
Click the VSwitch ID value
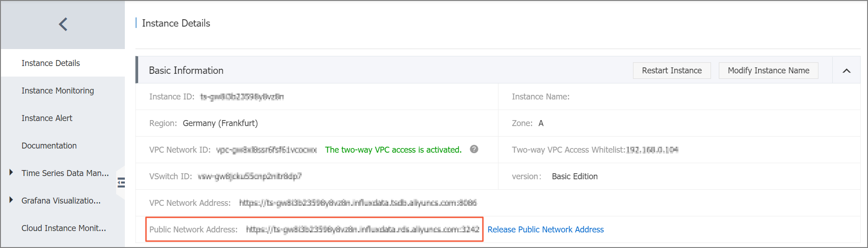tap(250, 176)
